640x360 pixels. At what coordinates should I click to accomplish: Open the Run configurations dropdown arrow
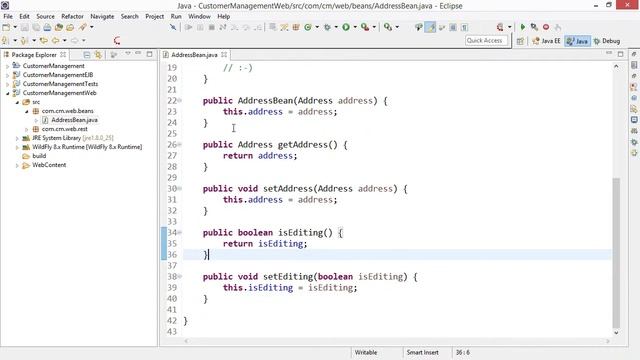[x=355, y=27]
